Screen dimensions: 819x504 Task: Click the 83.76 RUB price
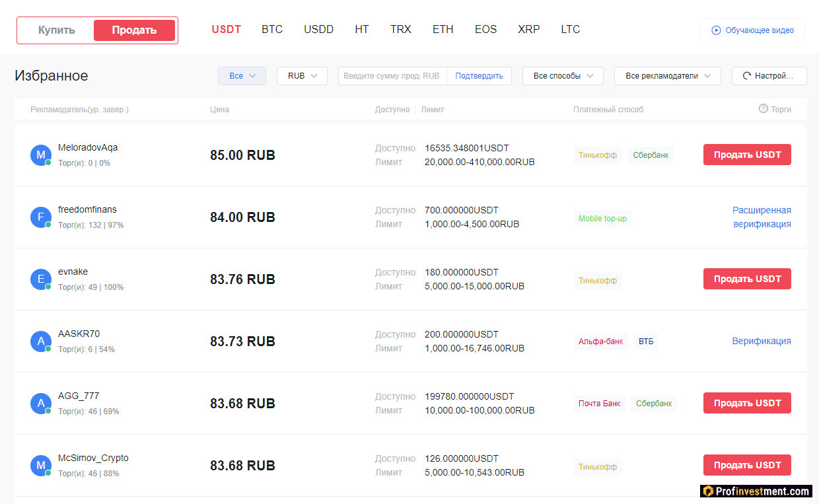pyautogui.click(x=242, y=280)
